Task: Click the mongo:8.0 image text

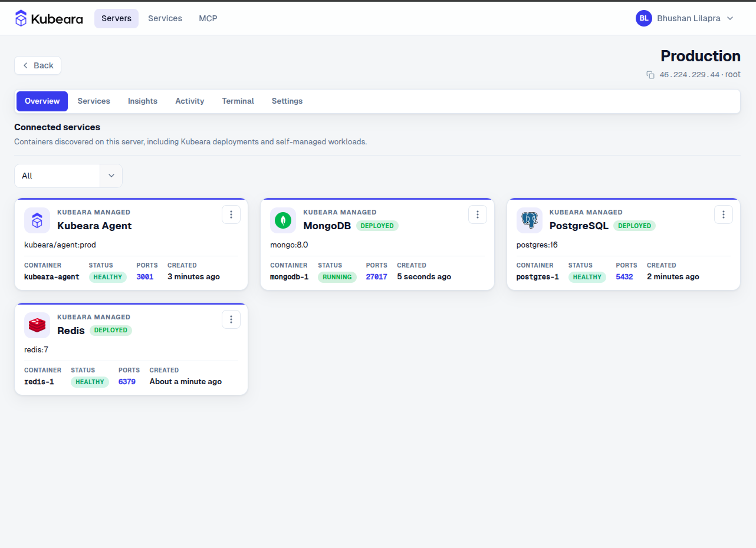Action: pyautogui.click(x=289, y=245)
